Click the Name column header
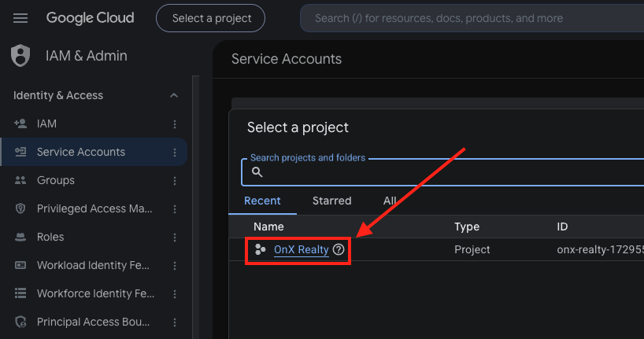Screen dimensions: 644x339 click(268, 227)
